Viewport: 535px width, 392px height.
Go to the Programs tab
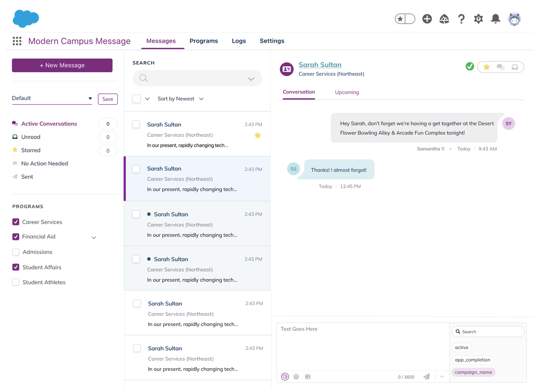tap(203, 41)
